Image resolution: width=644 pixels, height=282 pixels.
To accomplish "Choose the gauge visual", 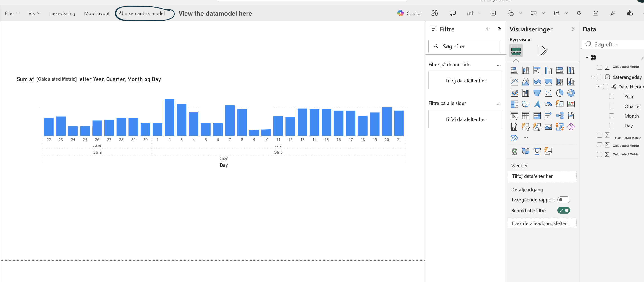I will pos(548,104).
